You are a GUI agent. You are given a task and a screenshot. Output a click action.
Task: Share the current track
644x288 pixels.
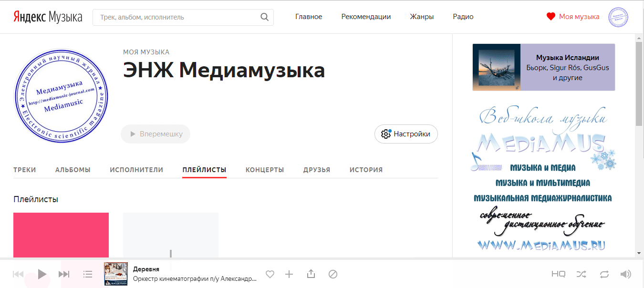coord(311,274)
